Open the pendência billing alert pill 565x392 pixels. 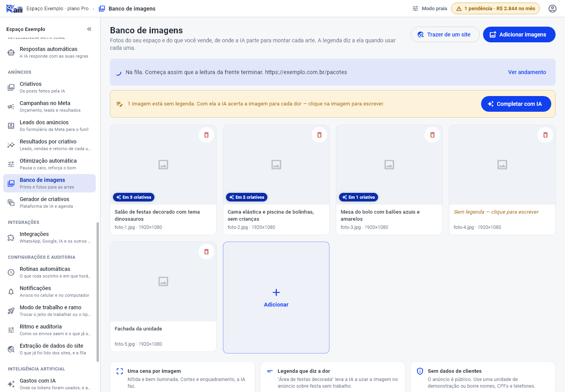[496, 9]
